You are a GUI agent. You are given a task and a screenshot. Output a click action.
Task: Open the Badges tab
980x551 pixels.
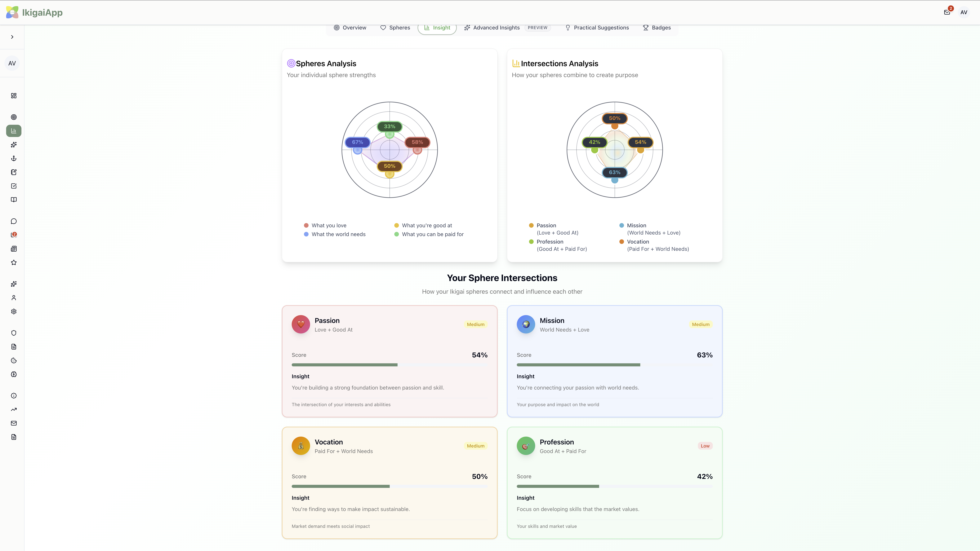click(657, 28)
